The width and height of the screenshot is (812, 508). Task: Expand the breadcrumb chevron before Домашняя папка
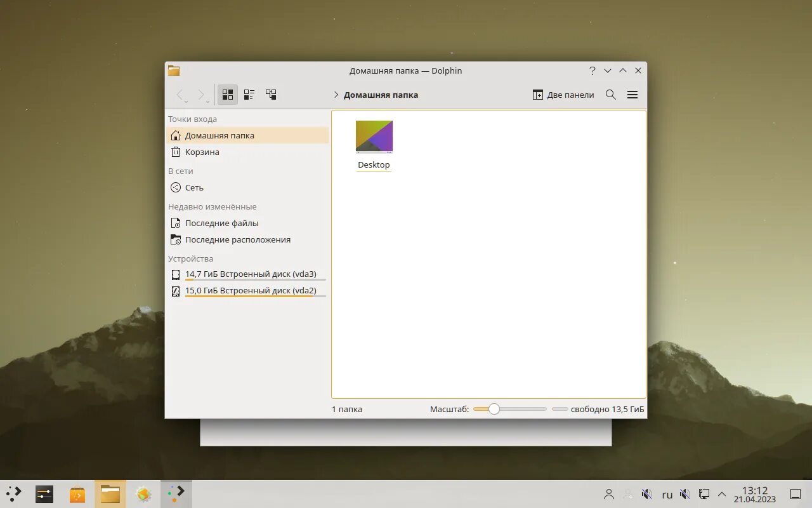pos(336,95)
